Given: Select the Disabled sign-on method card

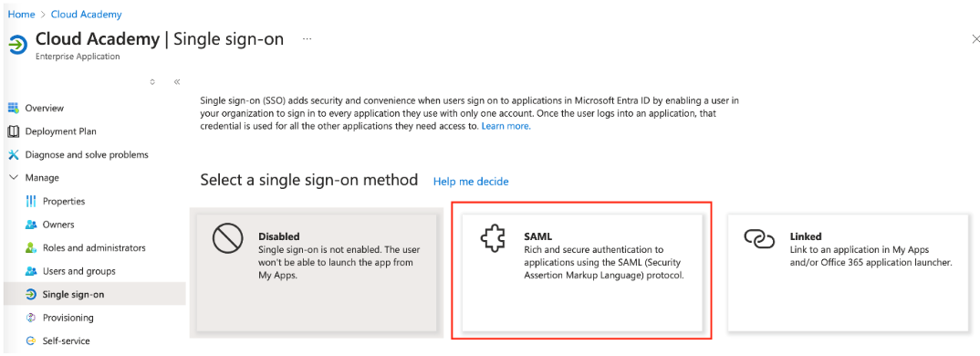Looking at the screenshot, I should coord(317,273).
